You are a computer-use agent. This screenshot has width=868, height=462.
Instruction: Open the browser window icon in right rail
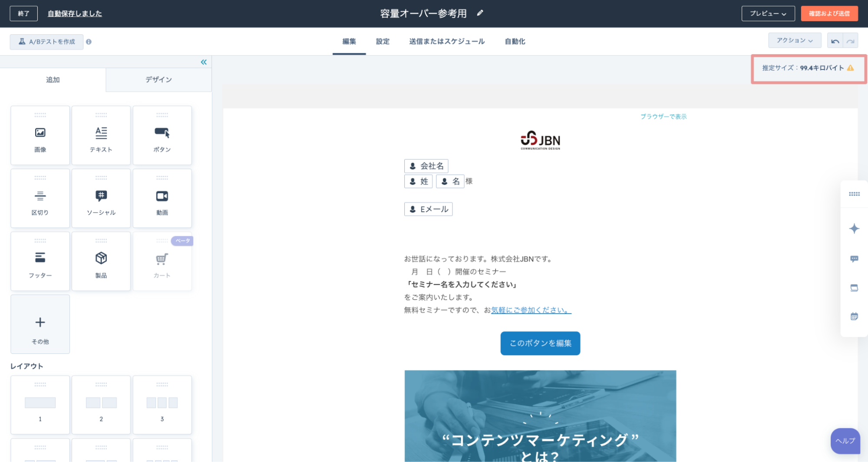[x=854, y=287]
